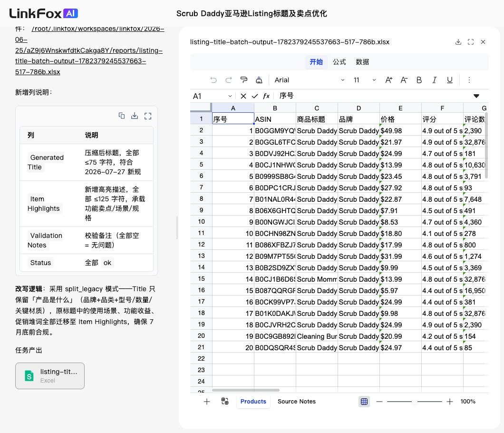
Task: Open the listing-title xlsx file path link
Action: point(89,50)
